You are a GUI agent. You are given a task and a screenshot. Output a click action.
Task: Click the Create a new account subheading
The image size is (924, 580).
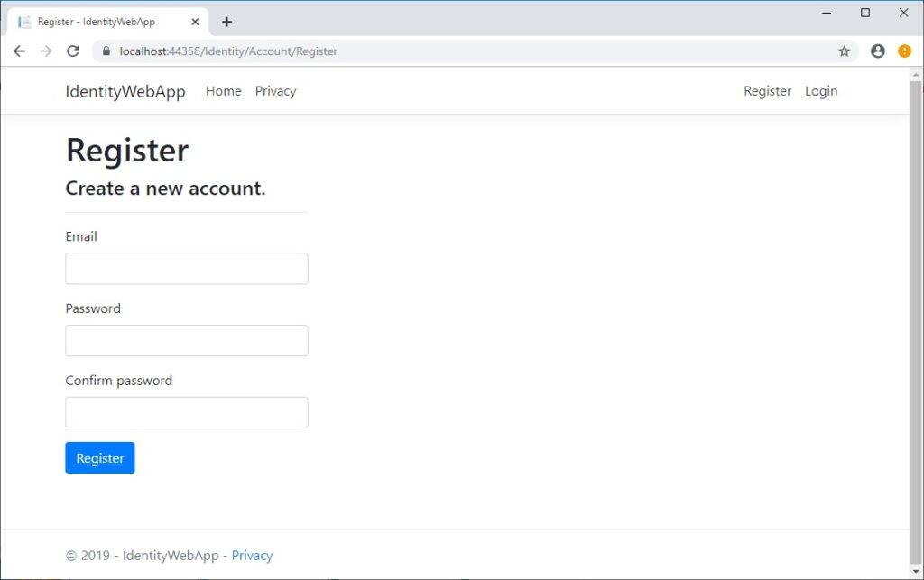[x=166, y=189]
